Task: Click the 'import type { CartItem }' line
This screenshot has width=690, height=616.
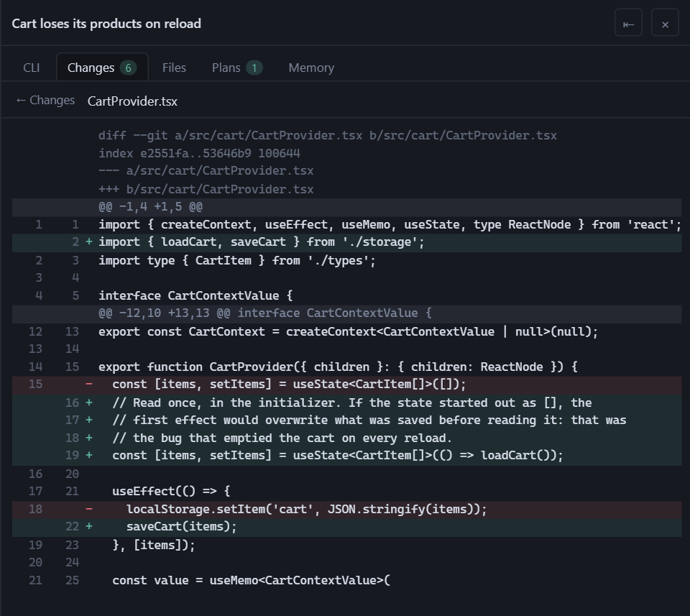Action: coord(346,260)
